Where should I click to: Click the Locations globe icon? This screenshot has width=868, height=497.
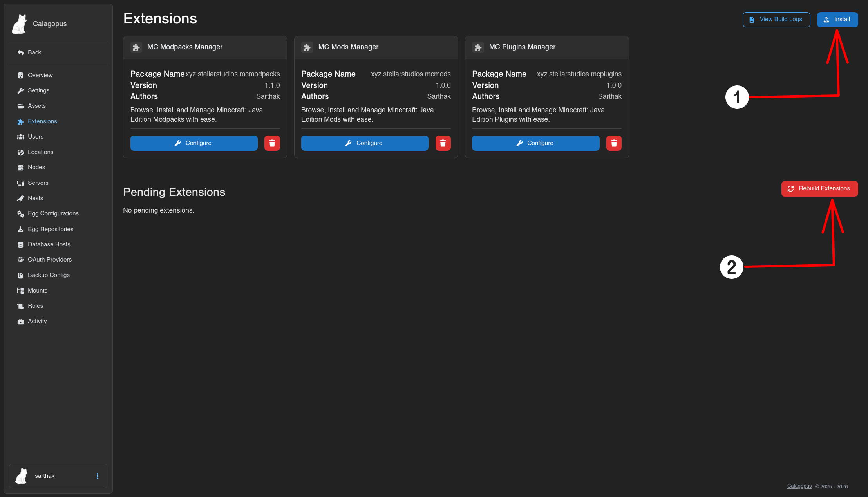click(20, 152)
